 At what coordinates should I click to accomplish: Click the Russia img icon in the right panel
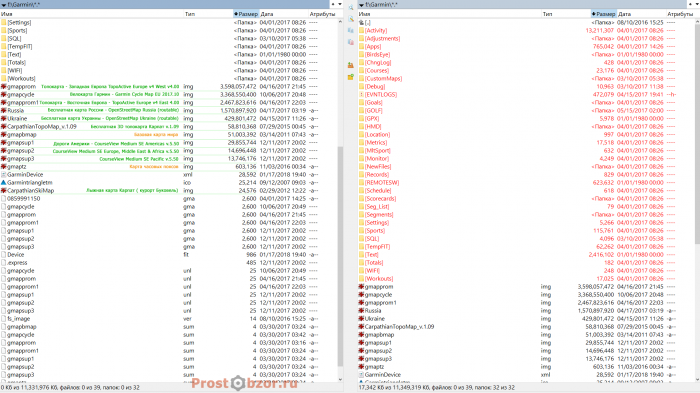point(362,310)
